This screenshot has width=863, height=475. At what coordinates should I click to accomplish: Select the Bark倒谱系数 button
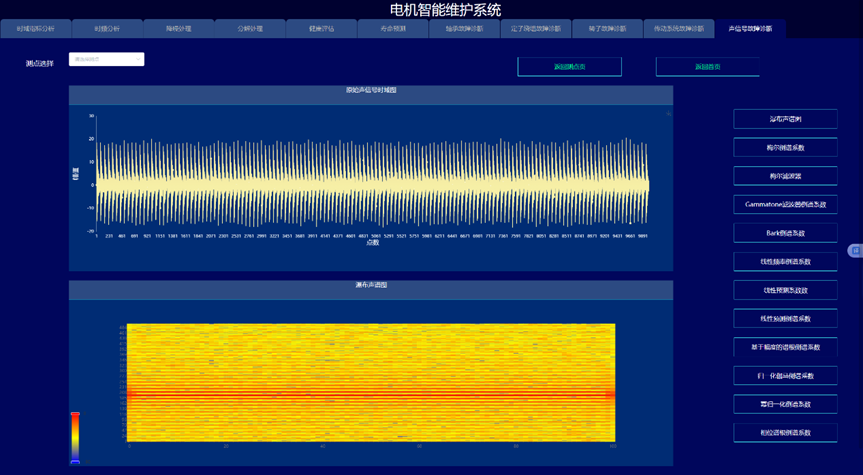pos(785,233)
